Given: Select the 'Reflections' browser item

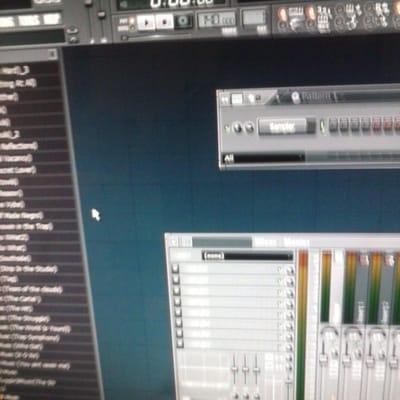Looking at the screenshot, I should click(x=18, y=147).
